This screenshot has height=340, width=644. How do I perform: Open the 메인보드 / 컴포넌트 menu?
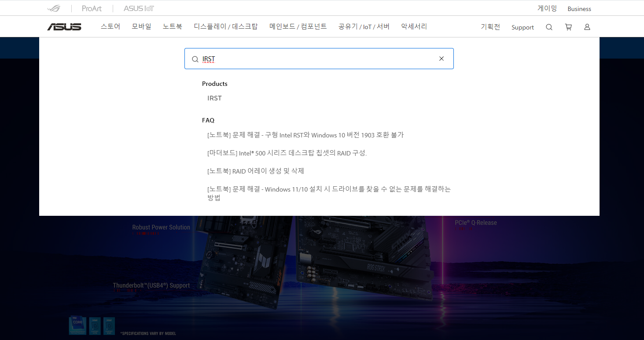coord(298,26)
